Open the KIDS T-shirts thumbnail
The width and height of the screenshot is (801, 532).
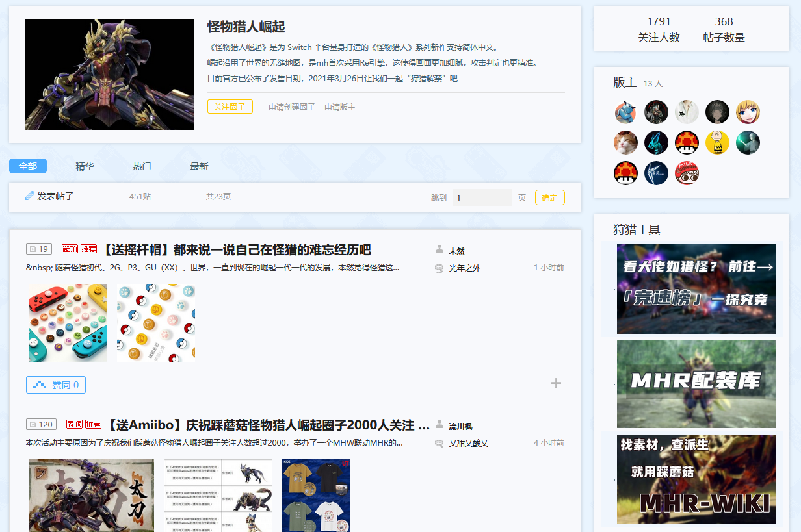(x=316, y=496)
